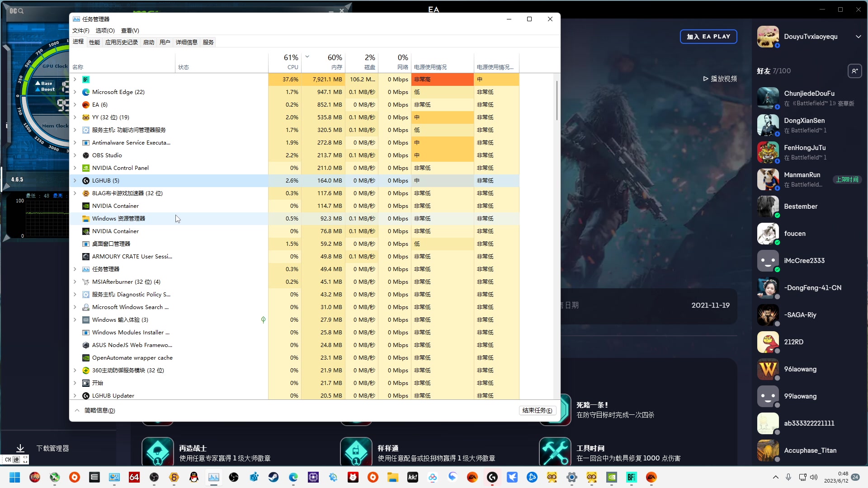
Task: Open the 文件(F) menu in Task Manager
Action: (81, 31)
